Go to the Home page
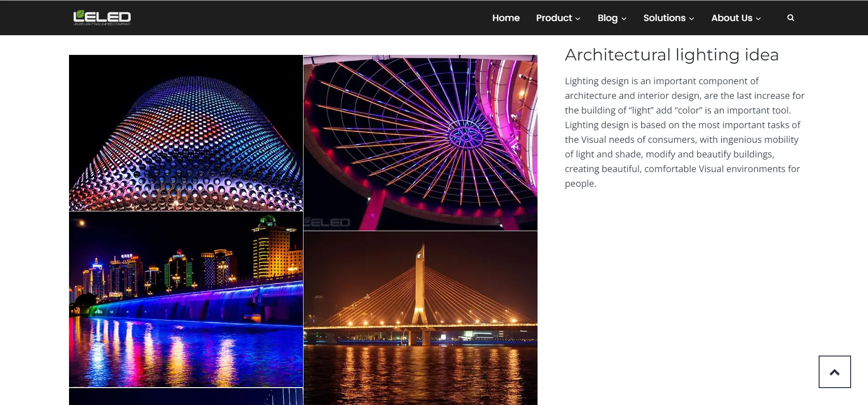This screenshot has width=868, height=405. 506,18
